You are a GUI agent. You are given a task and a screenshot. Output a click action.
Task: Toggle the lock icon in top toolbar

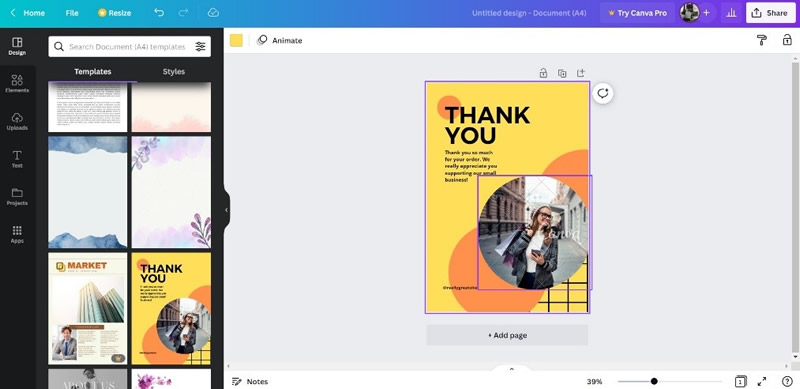pyautogui.click(x=787, y=40)
